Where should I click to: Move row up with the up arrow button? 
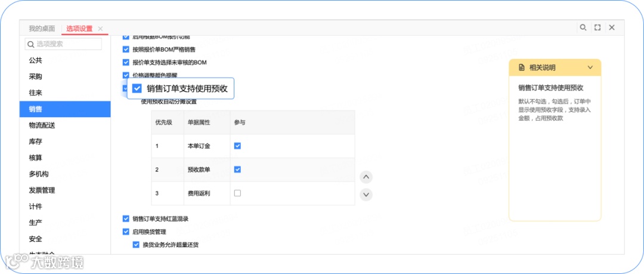(366, 177)
